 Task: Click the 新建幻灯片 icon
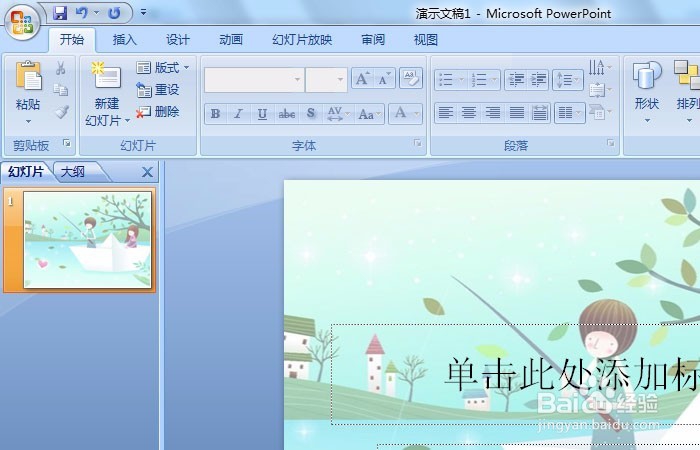pos(106,76)
